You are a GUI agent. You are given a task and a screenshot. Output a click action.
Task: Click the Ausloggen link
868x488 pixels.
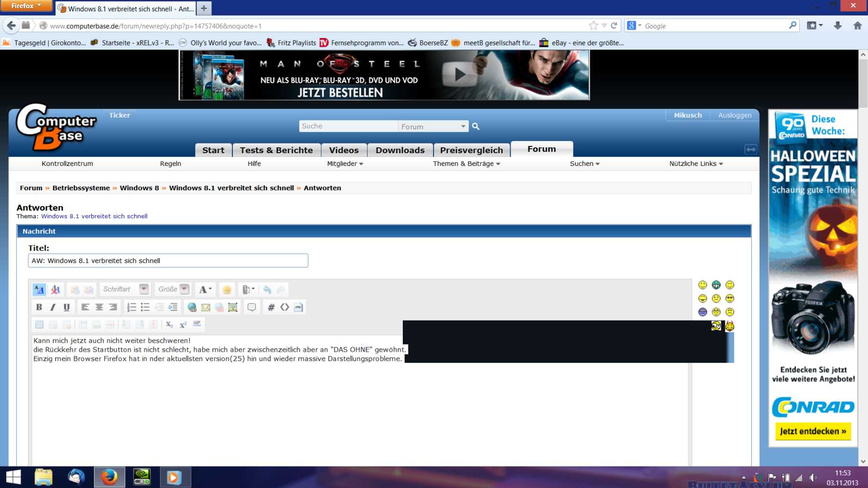tap(735, 115)
